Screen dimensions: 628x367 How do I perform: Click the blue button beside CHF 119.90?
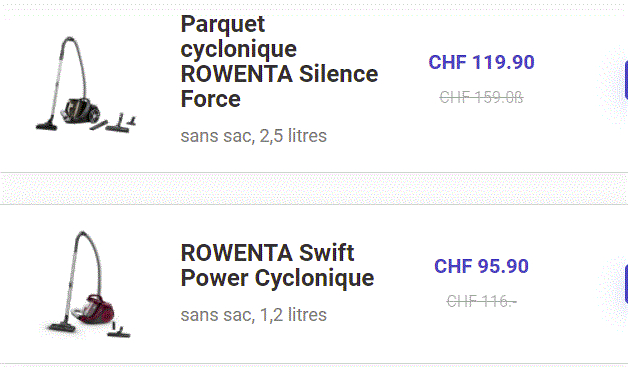coord(626,80)
